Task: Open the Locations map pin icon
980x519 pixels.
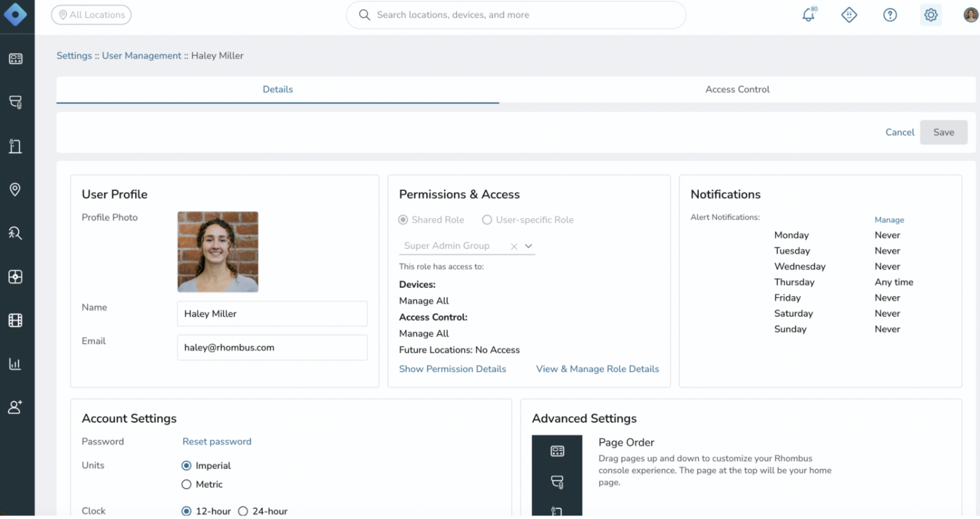Action: (15, 189)
